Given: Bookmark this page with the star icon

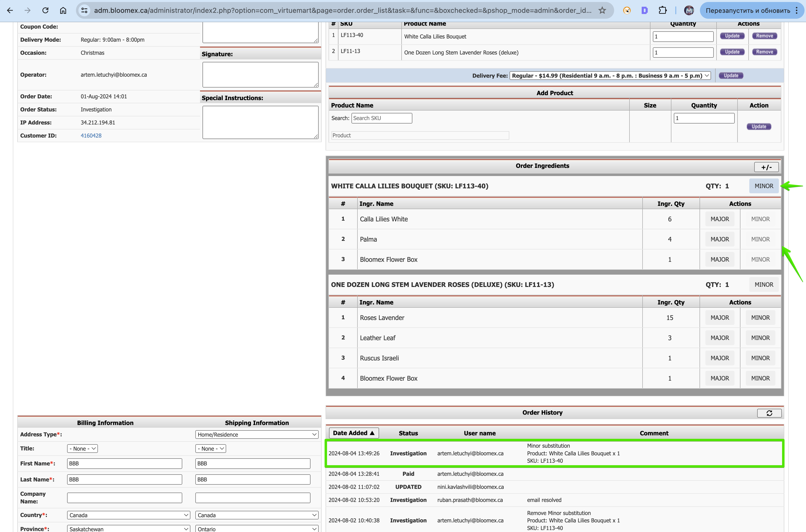Looking at the screenshot, I should (x=602, y=11).
